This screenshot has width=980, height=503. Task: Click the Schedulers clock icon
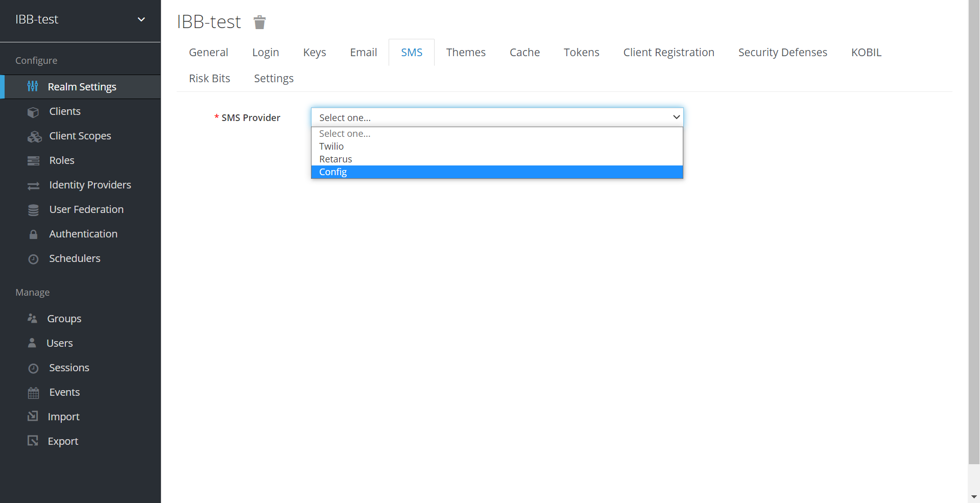click(33, 259)
